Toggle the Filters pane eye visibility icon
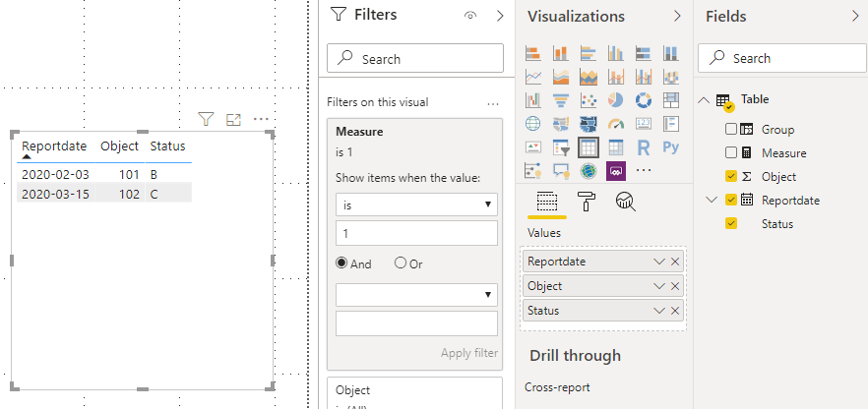868x409 pixels. pyautogui.click(x=470, y=16)
